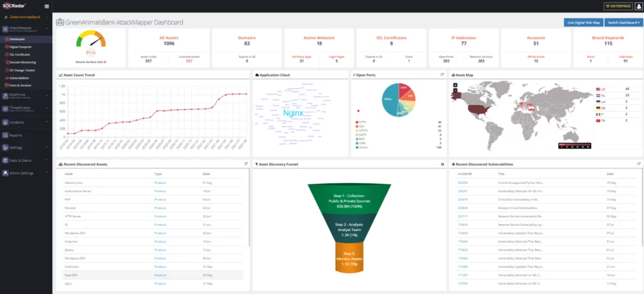Open the Domains card link
Viewport: 644px width, 294px height.
tap(247, 38)
